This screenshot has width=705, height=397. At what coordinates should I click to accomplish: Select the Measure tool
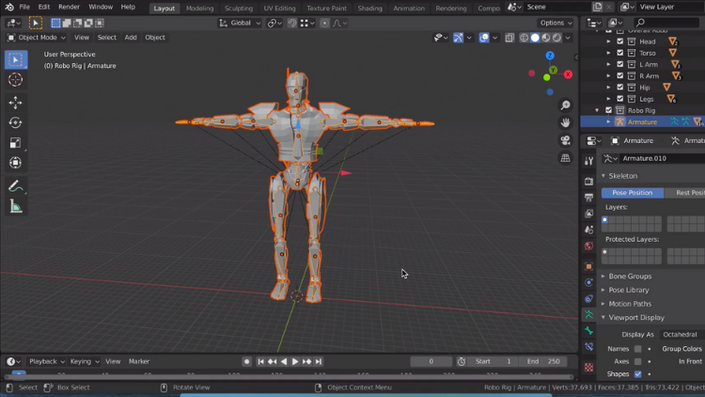click(x=15, y=206)
